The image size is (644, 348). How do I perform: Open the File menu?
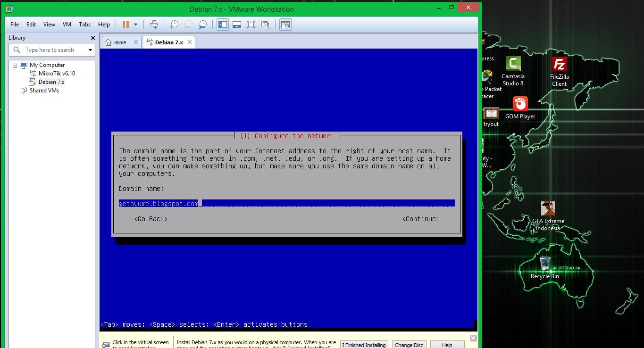pyautogui.click(x=15, y=25)
